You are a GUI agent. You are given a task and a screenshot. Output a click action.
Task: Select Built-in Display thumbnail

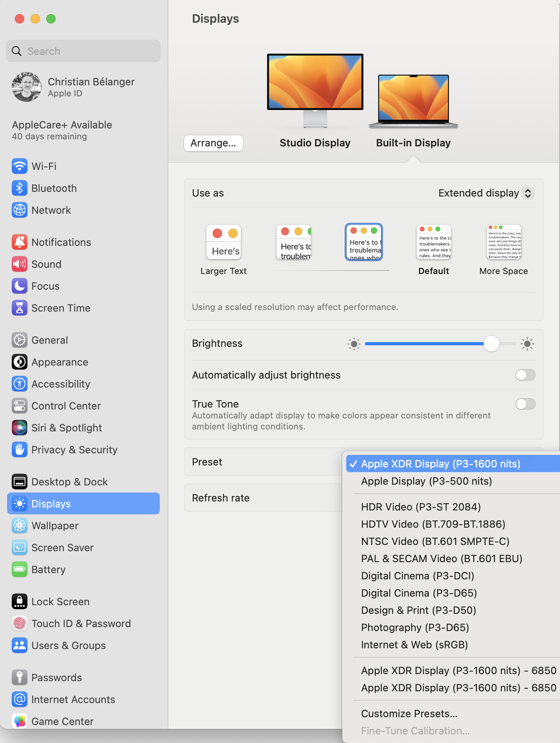[414, 101]
